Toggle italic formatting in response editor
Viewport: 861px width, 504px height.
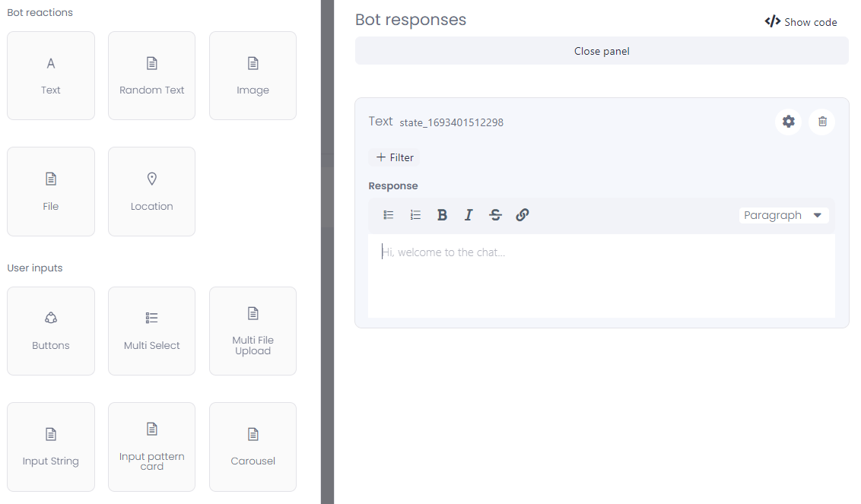(x=469, y=215)
